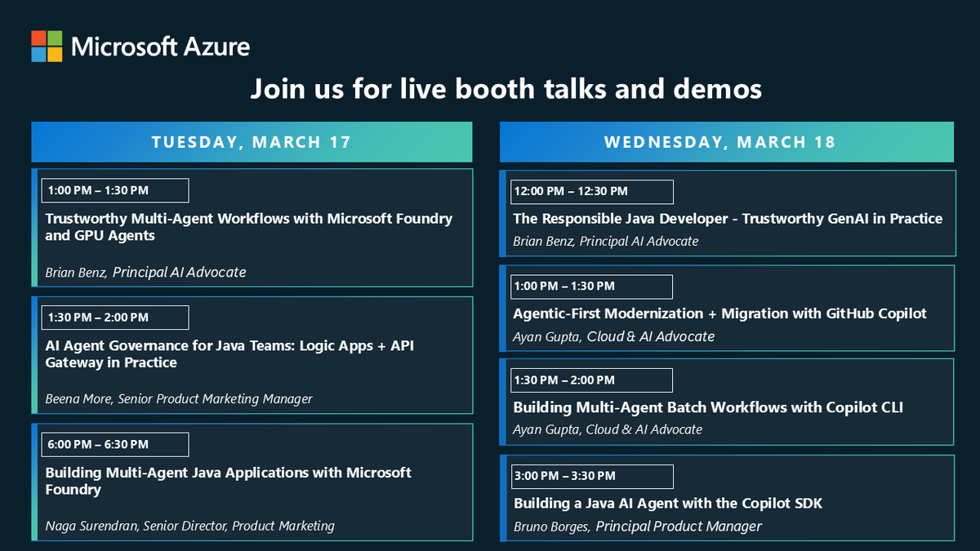The image size is (980, 551).
Task: Select speaker name Brian Benz, Principal AI Advocate
Action: [145, 272]
